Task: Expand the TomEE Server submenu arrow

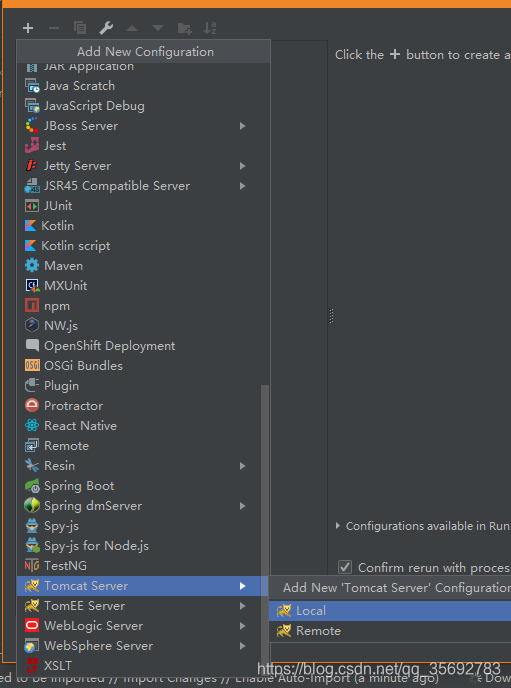Action: click(x=242, y=606)
